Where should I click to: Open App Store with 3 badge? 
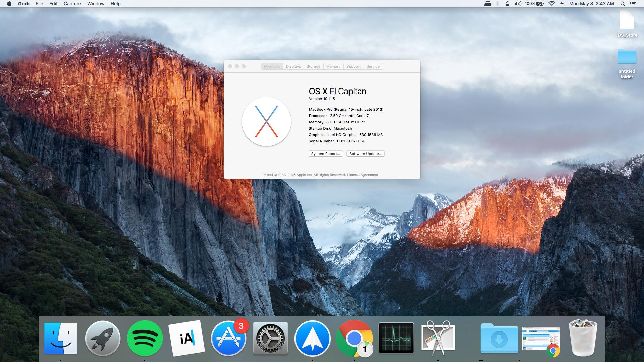pyautogui.click(x=229, y=338)
